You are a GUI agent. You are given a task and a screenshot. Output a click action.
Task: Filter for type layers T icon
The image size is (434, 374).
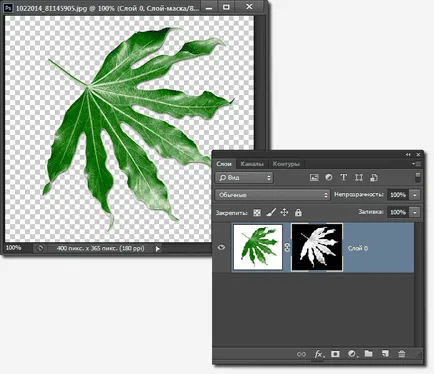(344, 177)
